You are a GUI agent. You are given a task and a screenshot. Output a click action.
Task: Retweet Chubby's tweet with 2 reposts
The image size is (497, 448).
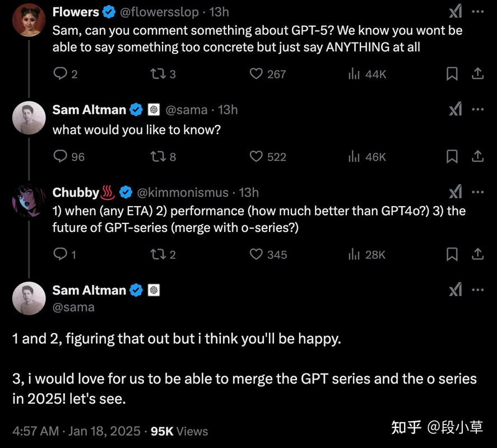click(x=158, y=254)
